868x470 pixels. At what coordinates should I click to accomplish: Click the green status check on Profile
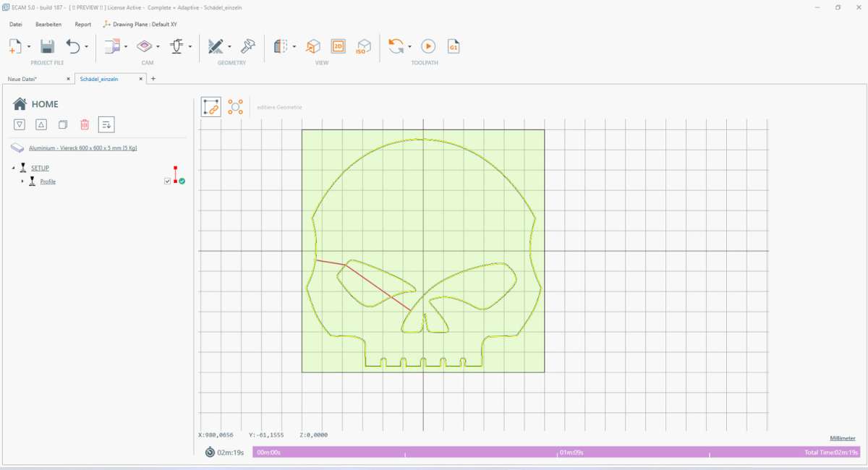tap(182, 181)
